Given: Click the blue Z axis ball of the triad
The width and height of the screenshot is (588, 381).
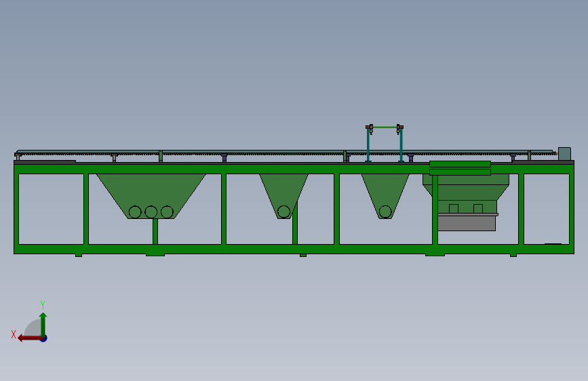Looking at the screenshot, I should pyautogui.click(x=44, y=338).
